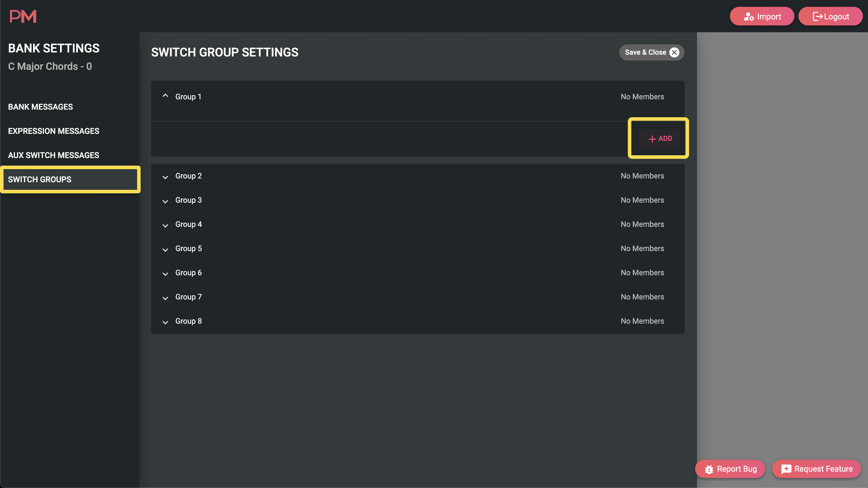
Task: Click No Members text in Group 5 row
Action: pos(642,249)
